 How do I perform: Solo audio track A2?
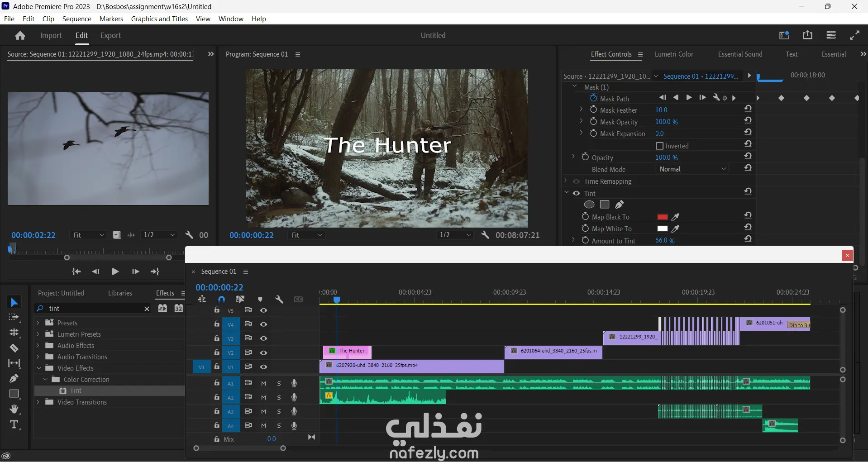279,397
